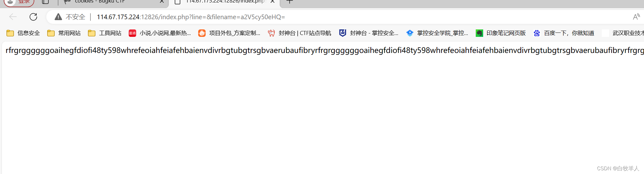Open the 百度一下 bookmark
The height and width of the screenshot is (174, 644).
coord(564,33)
